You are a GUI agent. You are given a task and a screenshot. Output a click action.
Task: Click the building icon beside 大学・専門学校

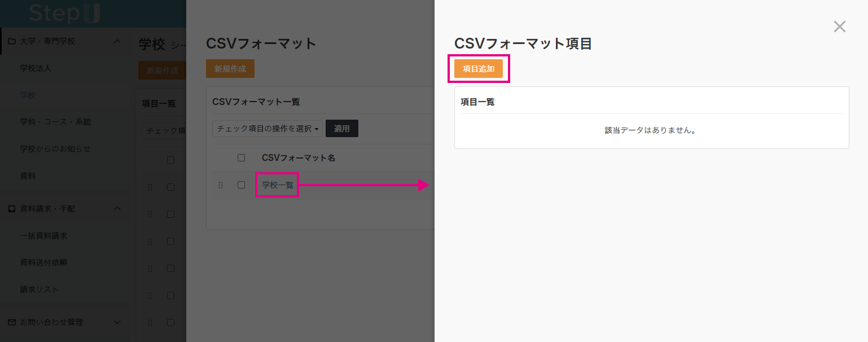coord(12,41)
